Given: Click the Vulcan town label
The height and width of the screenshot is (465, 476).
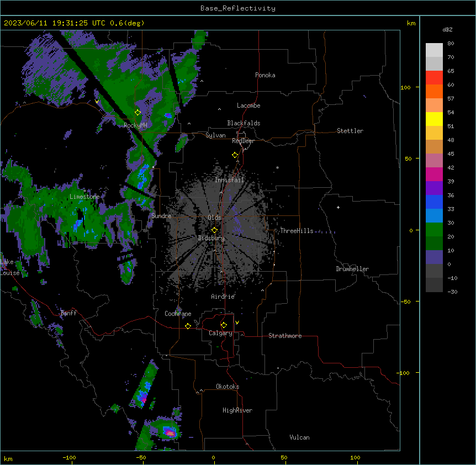Looking at the screenshot, I should [x=300, y=437].
